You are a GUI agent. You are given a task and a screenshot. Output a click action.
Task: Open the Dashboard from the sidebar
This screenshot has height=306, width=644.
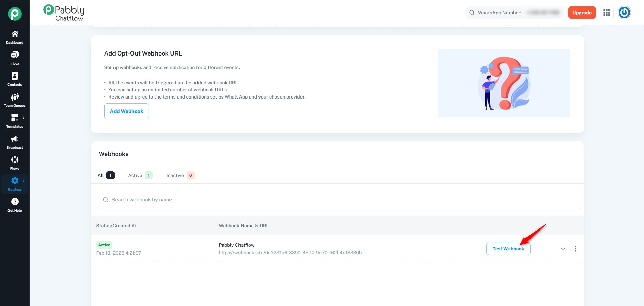(15, 37)
